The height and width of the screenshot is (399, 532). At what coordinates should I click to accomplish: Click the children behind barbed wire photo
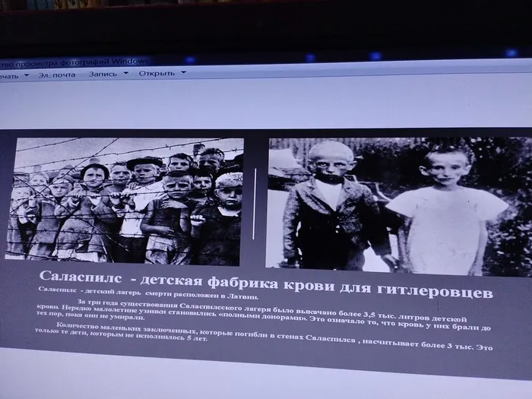point(125,201)
